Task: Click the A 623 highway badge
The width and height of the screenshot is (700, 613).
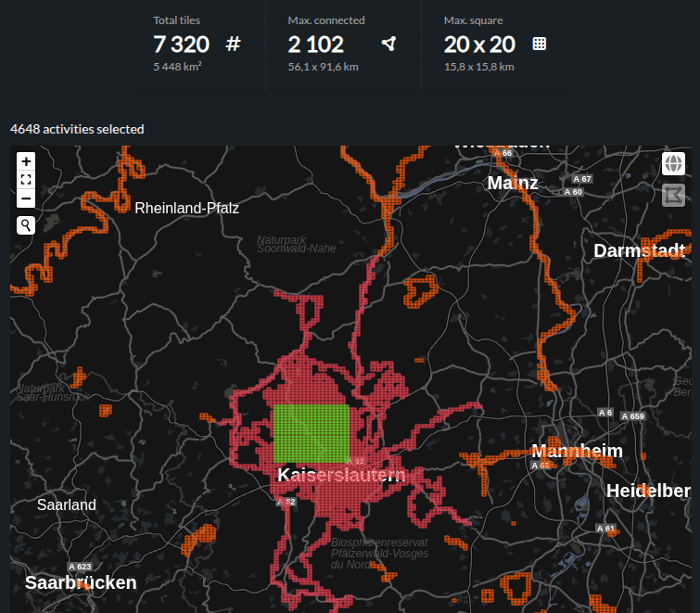Action: point(81,567)
